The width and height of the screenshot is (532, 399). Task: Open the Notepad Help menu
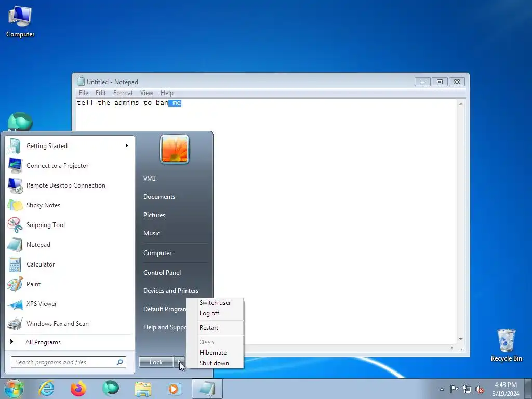coord(167,92)
